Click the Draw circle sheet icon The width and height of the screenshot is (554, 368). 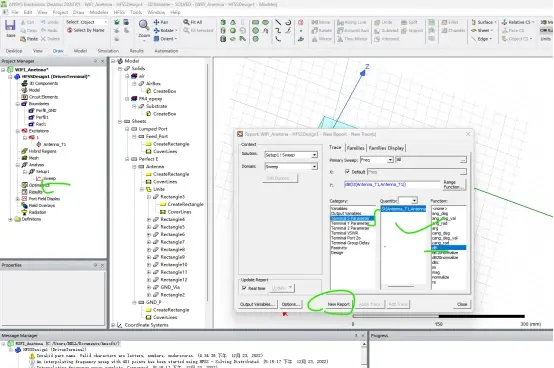click(255, 31)
